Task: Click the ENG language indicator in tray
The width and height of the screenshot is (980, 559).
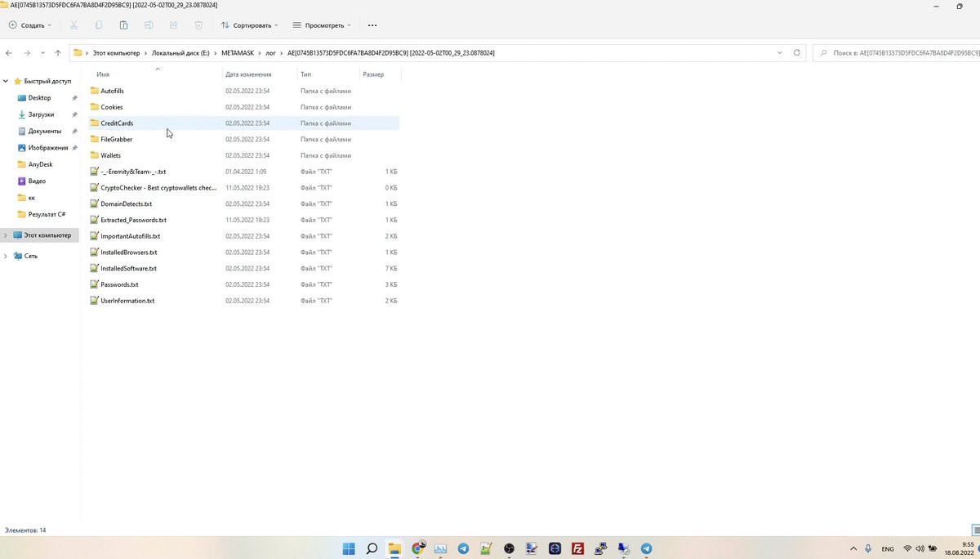Action: pos(888,548)
